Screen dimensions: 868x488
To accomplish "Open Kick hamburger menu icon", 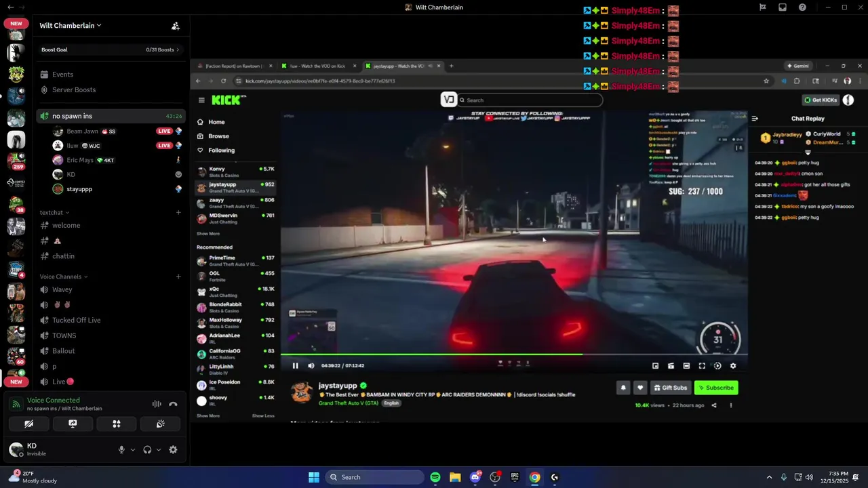I will (201, 100).
